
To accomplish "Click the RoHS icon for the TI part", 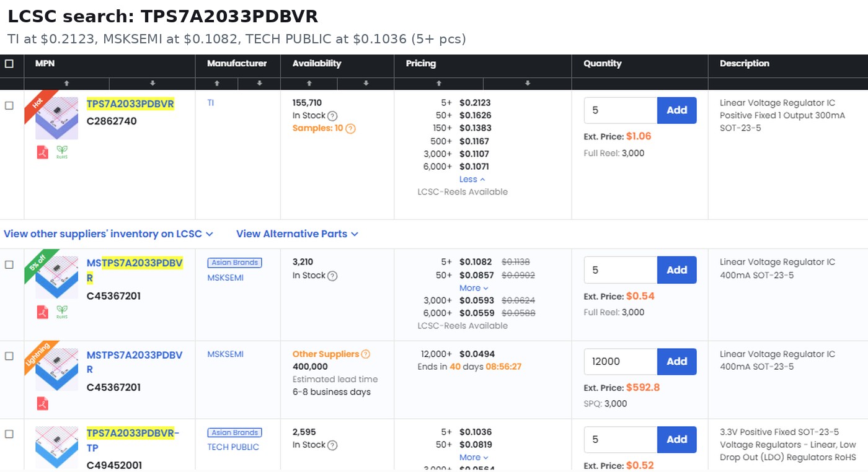I will (x=62, y=152).
